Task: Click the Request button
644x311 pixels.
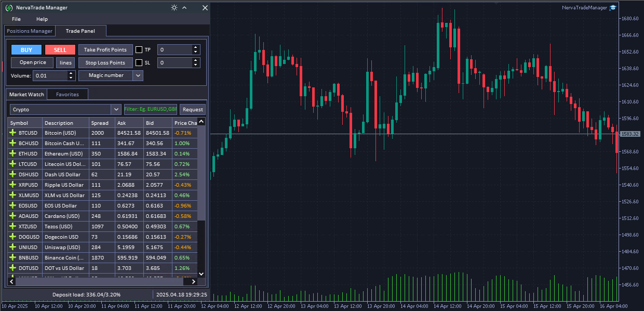Action: point(192,109)
